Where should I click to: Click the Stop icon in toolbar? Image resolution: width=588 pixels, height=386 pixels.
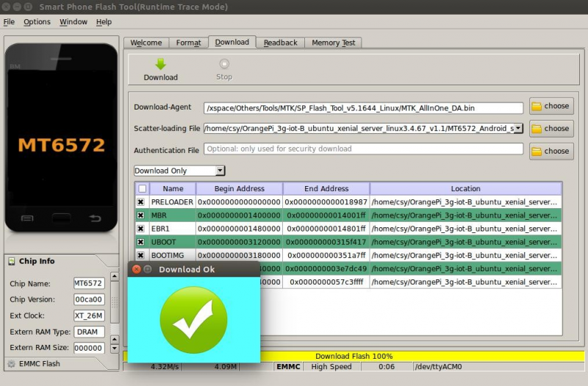224,65
